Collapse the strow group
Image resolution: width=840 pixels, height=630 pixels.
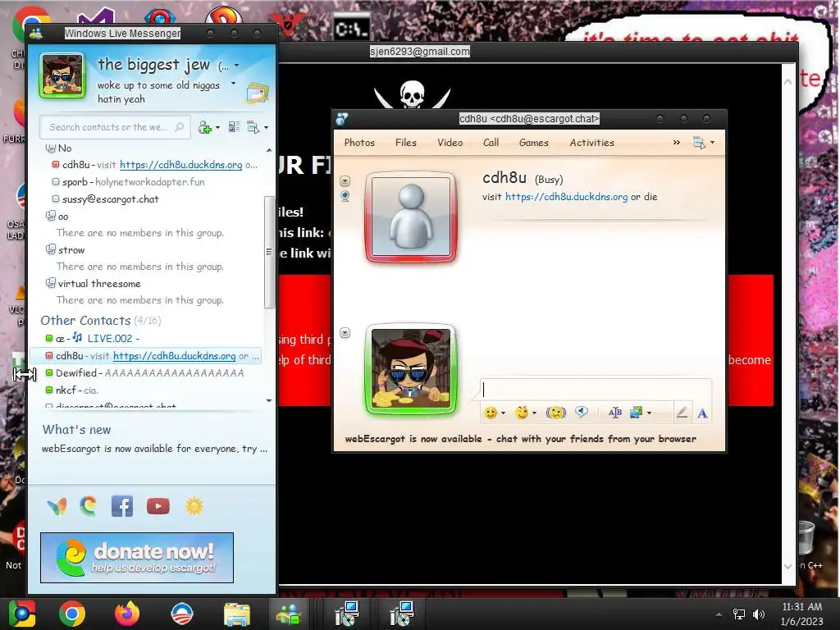click(x=50, y=249)
